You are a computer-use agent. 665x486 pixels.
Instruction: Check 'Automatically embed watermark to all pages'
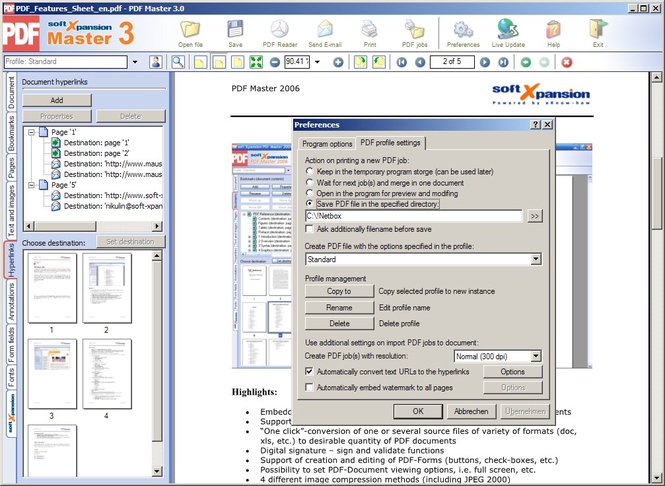coord(310,387)
